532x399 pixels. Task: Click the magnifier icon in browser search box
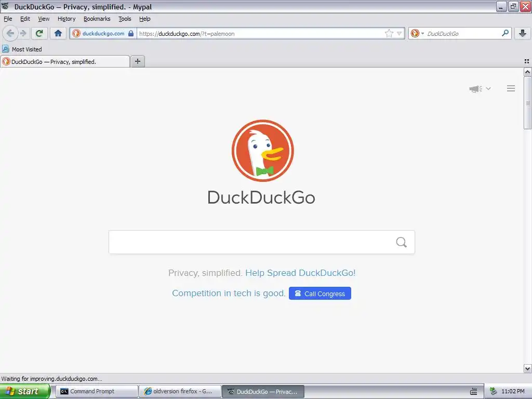[505, 33]
